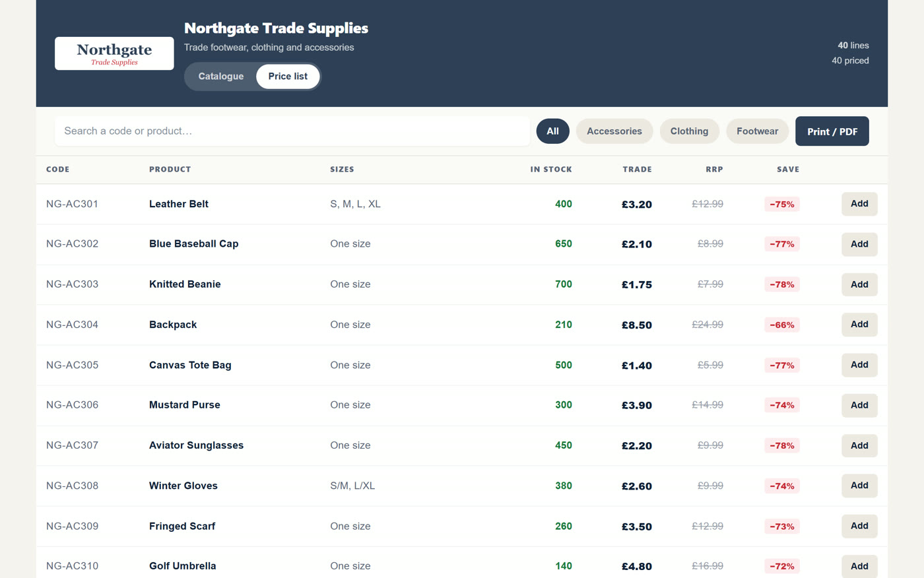This screenshot has width=924, height=578.
Task: Click the 40 priced counter
Action: tap(850, 61)
